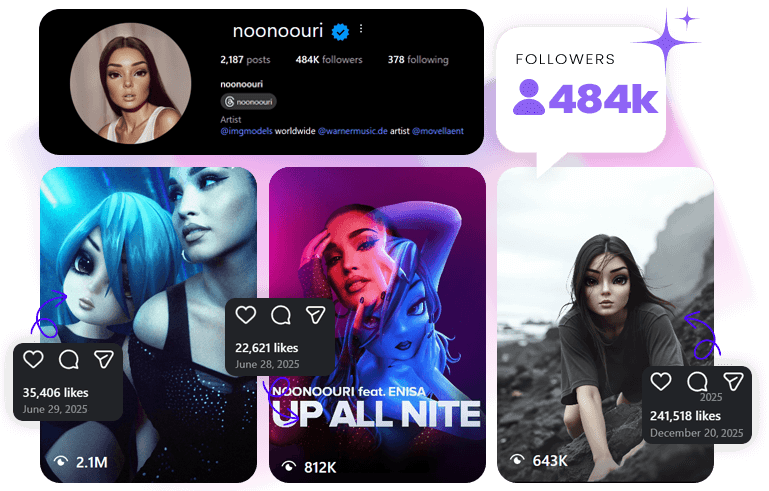Click the noonoouri Threads badge button
The height and width of the screenshot is (491, 769).
[x=248, y=102]
